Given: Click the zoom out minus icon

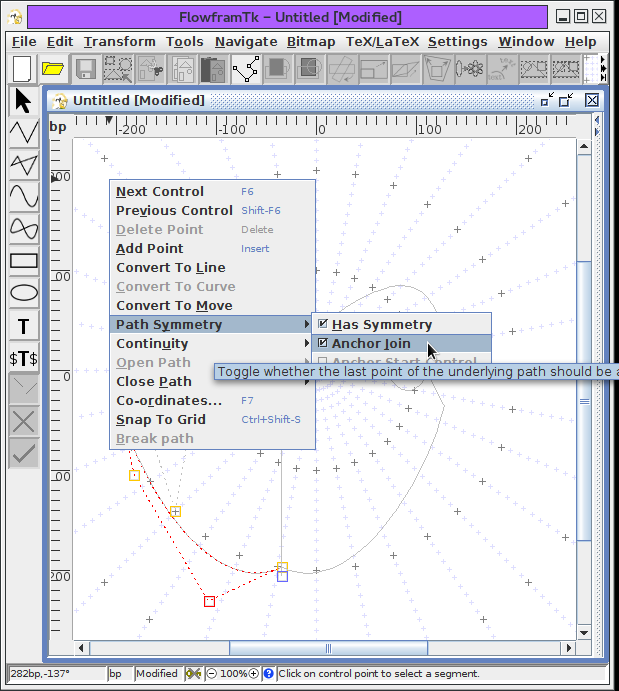Looking at the screenshot, I should point(211,673).
